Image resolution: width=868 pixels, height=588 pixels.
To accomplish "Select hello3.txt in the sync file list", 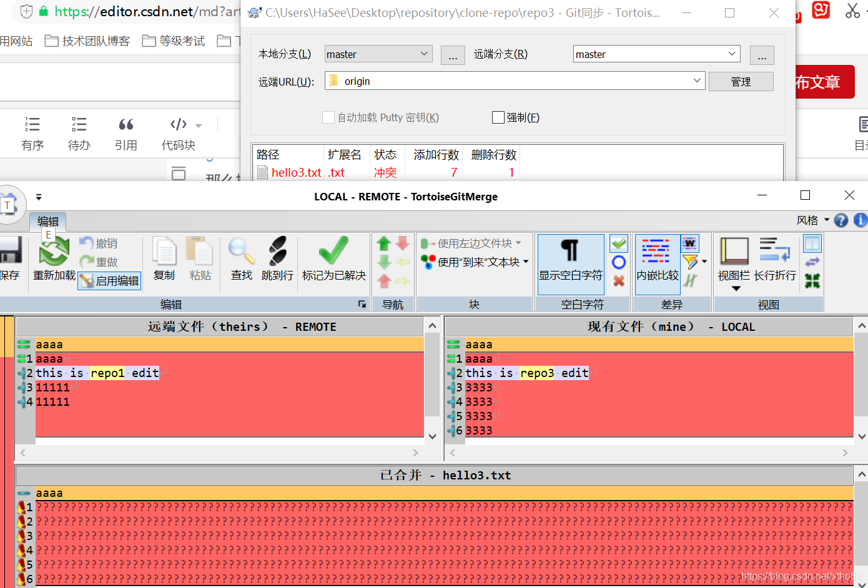I will point(296,172).
